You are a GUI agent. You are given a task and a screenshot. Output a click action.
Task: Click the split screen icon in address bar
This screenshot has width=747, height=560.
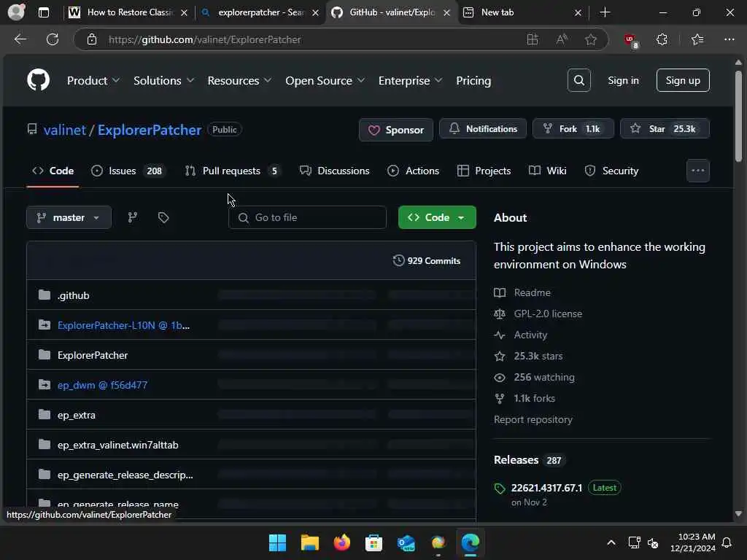click(x=533, y=39)
